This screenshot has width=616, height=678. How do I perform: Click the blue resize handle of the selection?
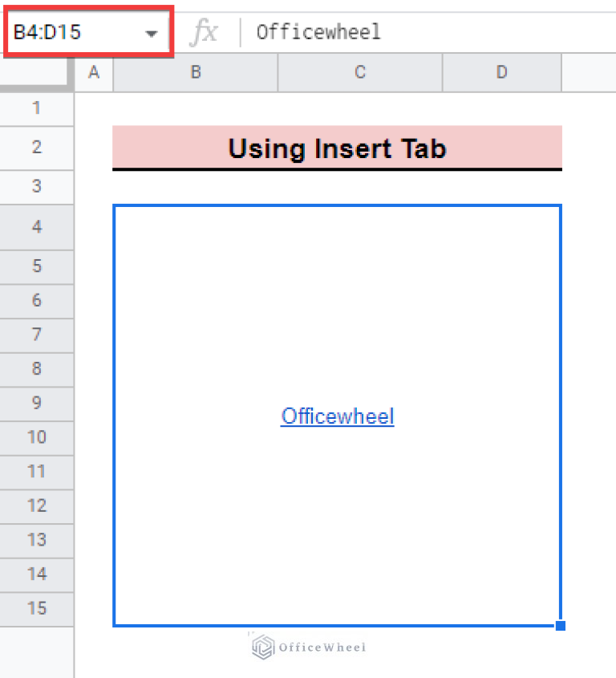(560, 625)
